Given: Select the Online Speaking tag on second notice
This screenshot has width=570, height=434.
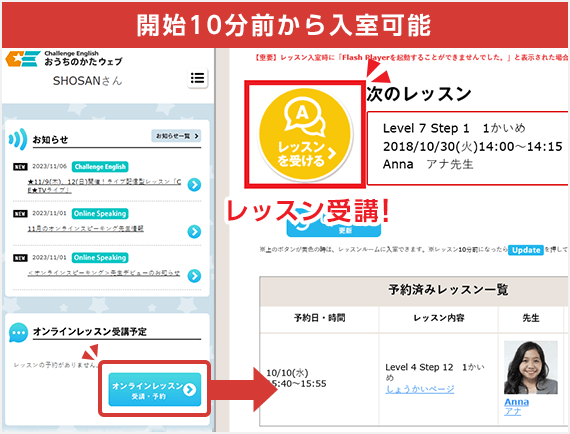Looking at the screenshot, I should 100,214.
